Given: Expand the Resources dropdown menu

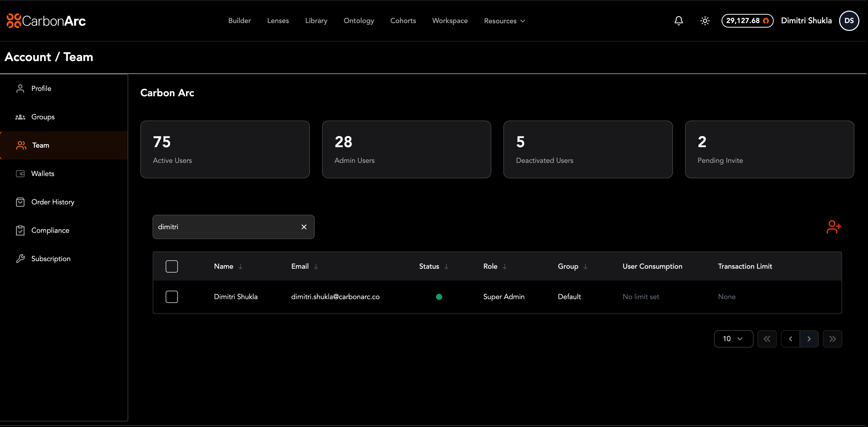Looking at the screenshot, I should point(504,21).
